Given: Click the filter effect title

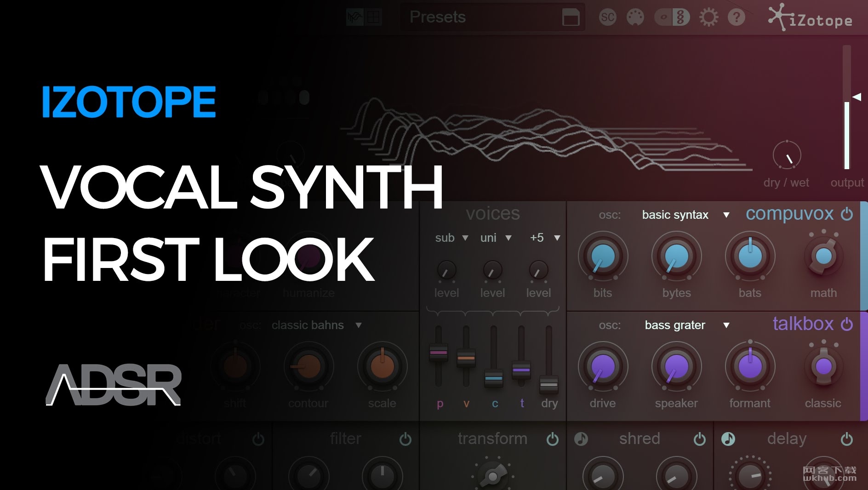Looking at the screenshot, I should coord(345,439).
